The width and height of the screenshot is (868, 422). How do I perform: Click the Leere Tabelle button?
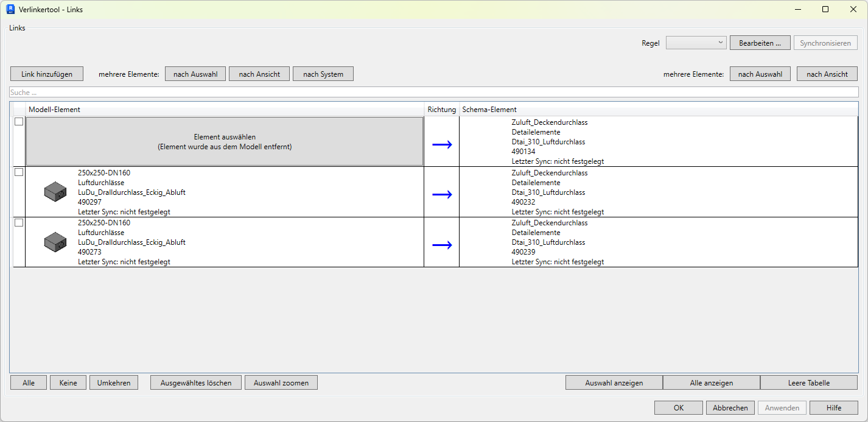coord(808,382)
